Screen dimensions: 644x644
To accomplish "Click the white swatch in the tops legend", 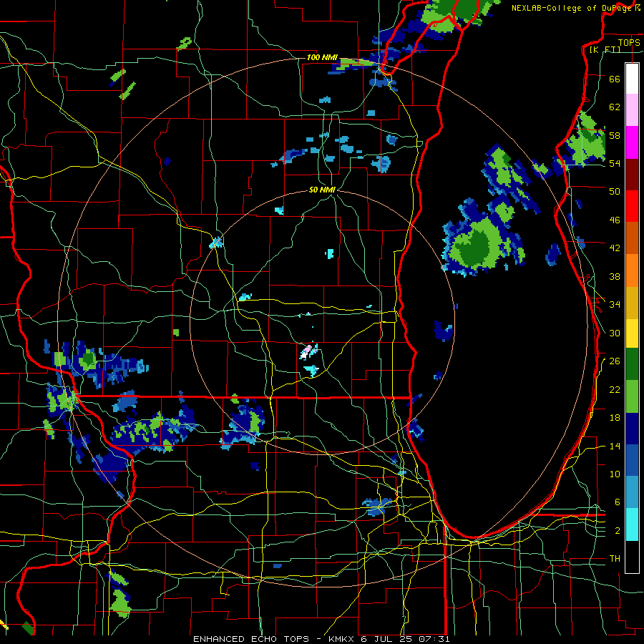I will tap(632, 79).
